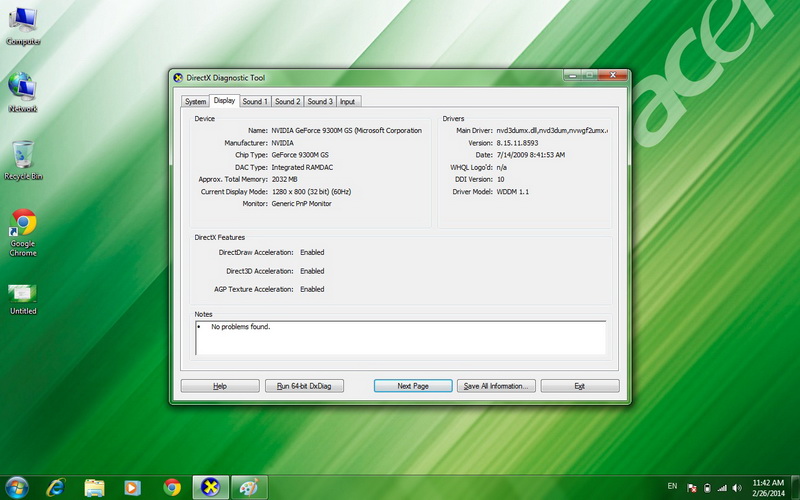800x500 pixels.
Task: Open wireless network signal tray icon
Action: coord(722,488)
